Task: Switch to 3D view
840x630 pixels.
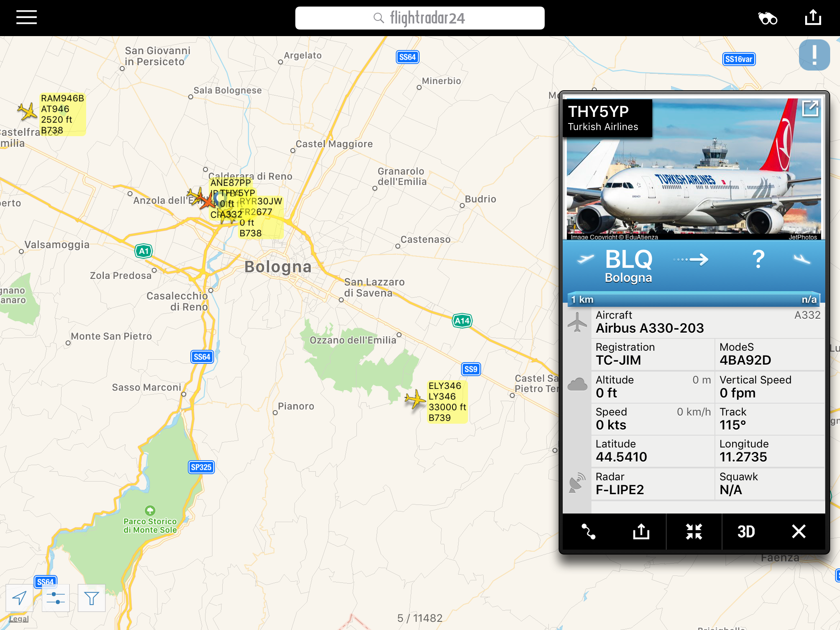Action: pyautogui.click(x=746, y=532)
